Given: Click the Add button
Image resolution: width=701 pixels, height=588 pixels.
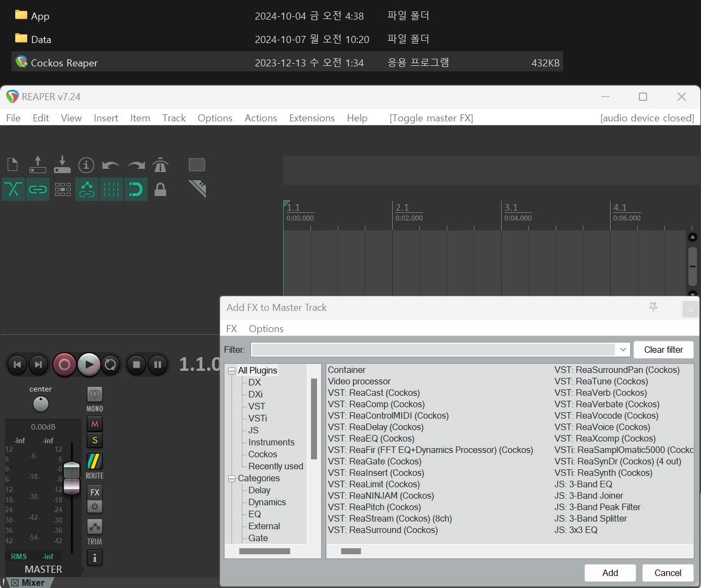Looking at the screenshot, I should (x=610, y=573).
